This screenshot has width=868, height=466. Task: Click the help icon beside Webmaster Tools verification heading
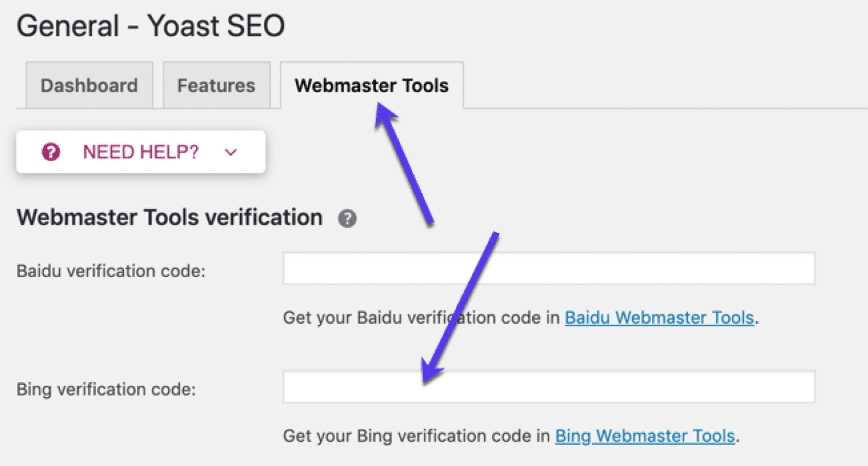click(x=347, y=218)
